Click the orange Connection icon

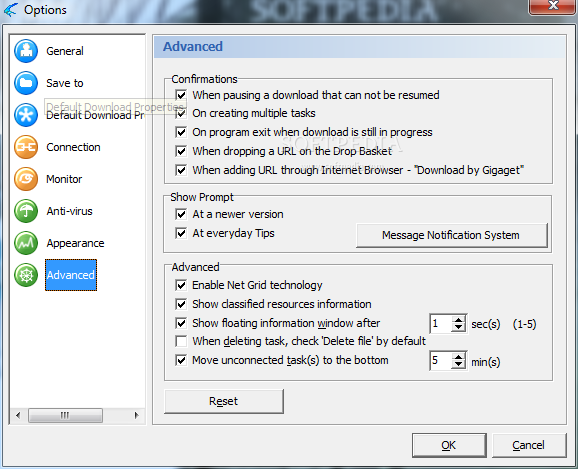pos(26,147)
